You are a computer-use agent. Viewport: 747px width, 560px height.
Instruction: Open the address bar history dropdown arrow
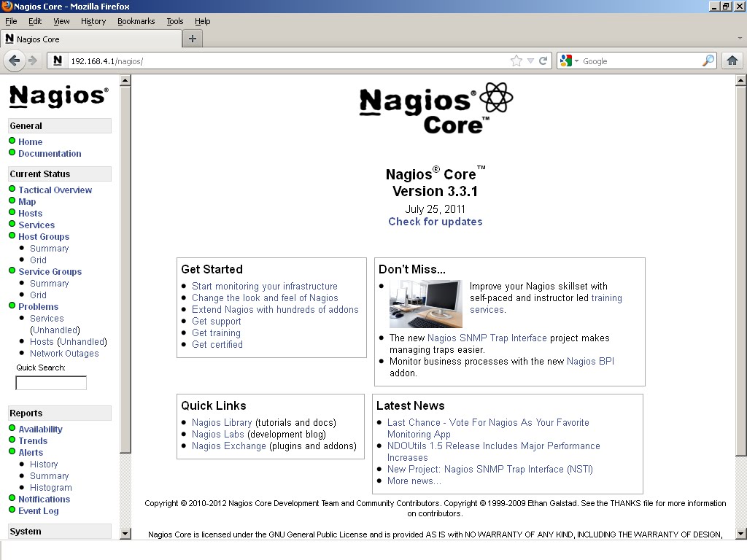pyautogui.click(x=530, y=61)
